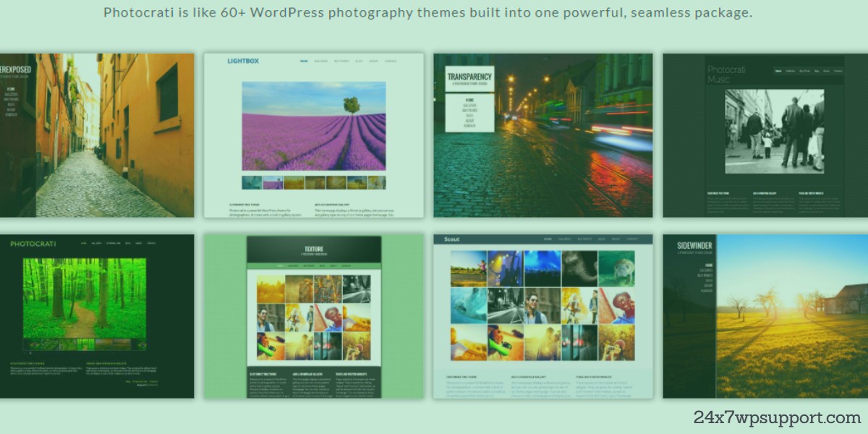
Task: Open the Scout theme preview card
Action: click(542, 316)
